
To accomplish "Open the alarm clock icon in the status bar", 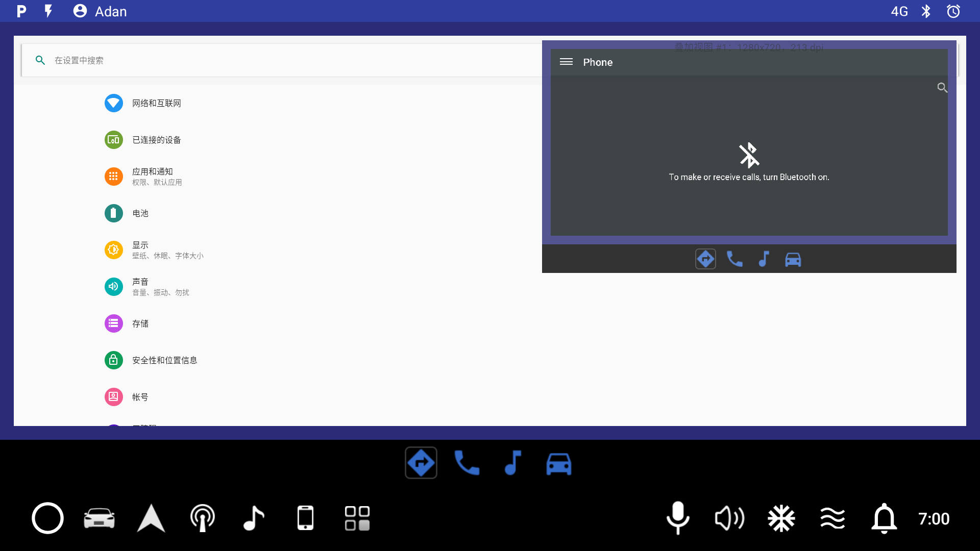I will coord(953,11).
